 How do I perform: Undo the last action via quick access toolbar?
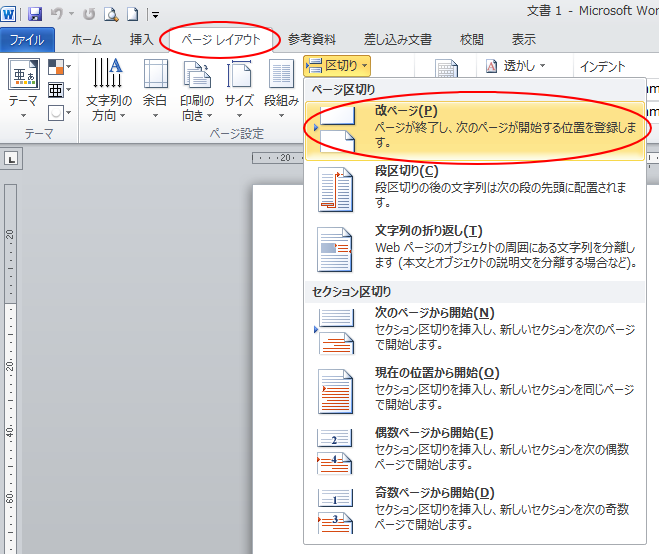click(x=56, y=14)
